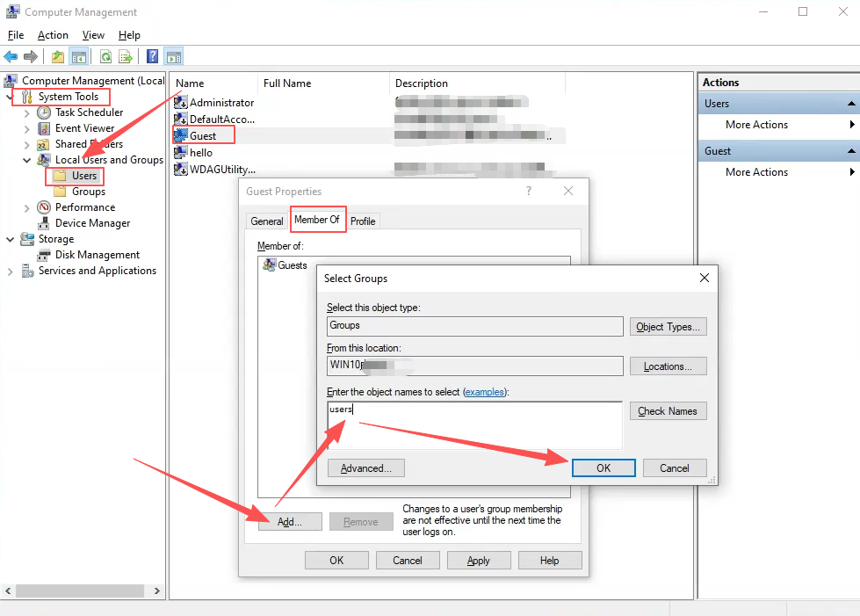
Task: Click the WDAGUtility account icon
Action: coord(180,169)
